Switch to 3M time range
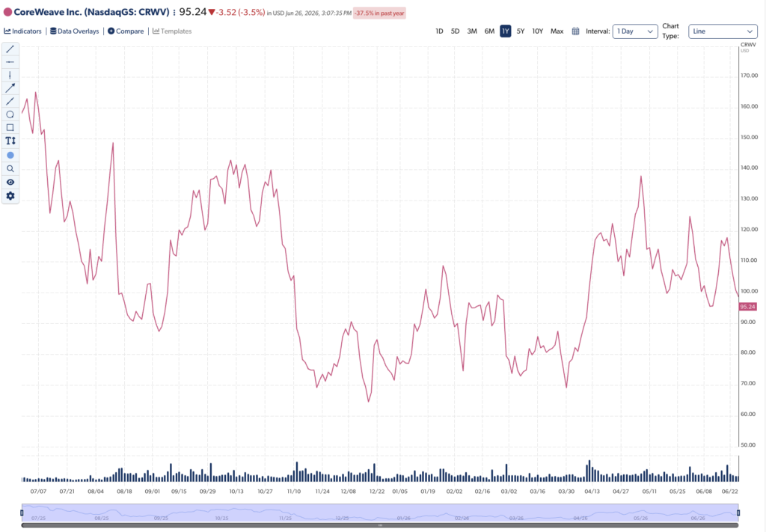 point(472,31)
